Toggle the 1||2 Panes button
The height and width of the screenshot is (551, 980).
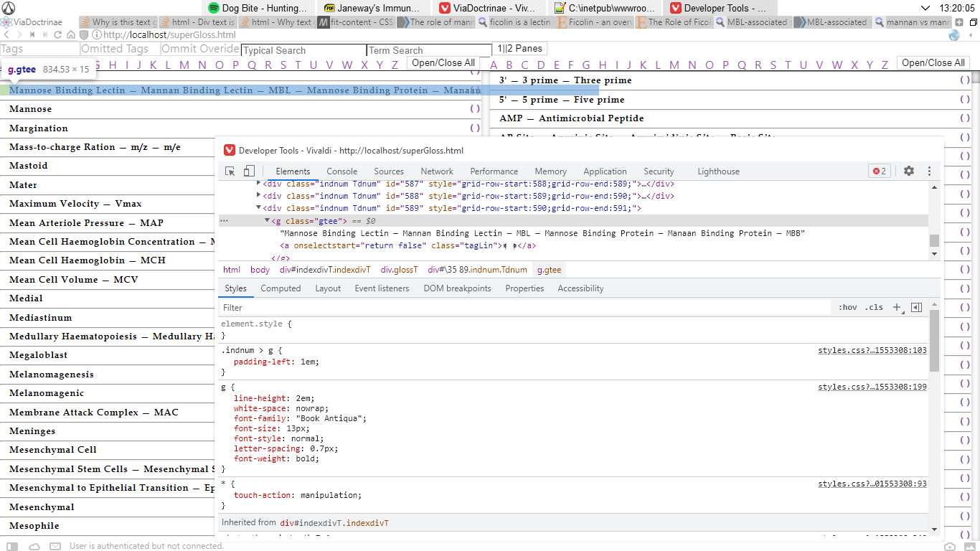(x=519, y=49)
